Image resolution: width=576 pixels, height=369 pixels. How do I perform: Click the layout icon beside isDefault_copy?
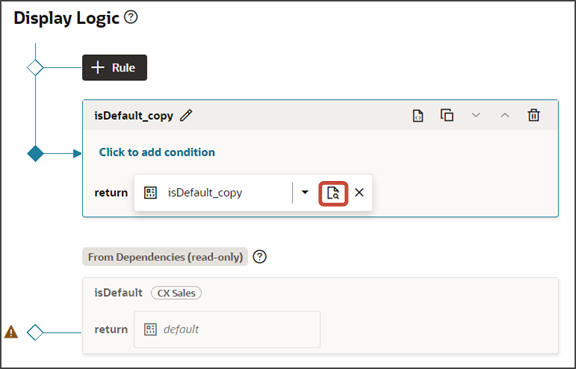(x=150, y=193)
